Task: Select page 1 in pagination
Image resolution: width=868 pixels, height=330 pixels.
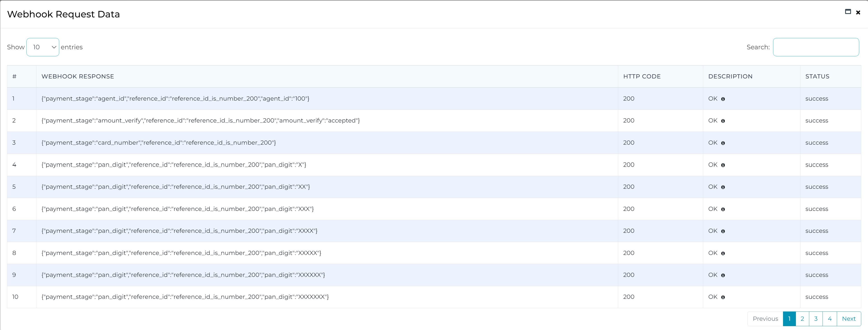Action: [789, 319]
